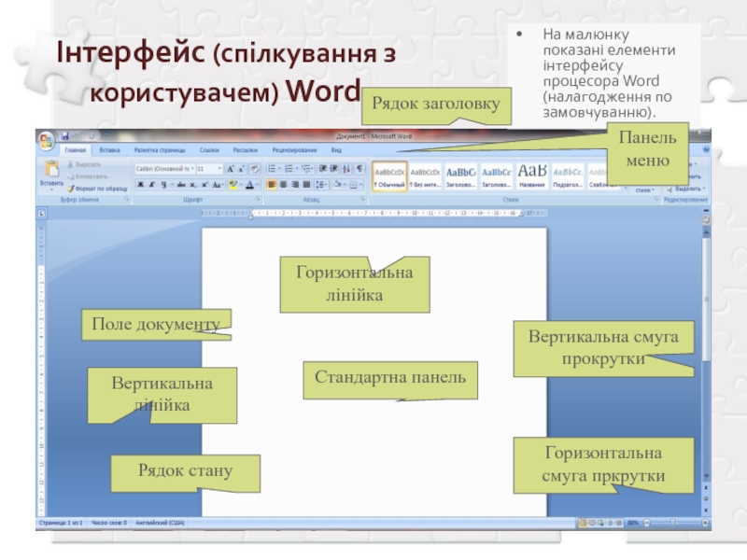Show paragraph marks with the pilcrow icon
Image resolution: width=747 pixels, height=560 pixels.
point(359,169)
